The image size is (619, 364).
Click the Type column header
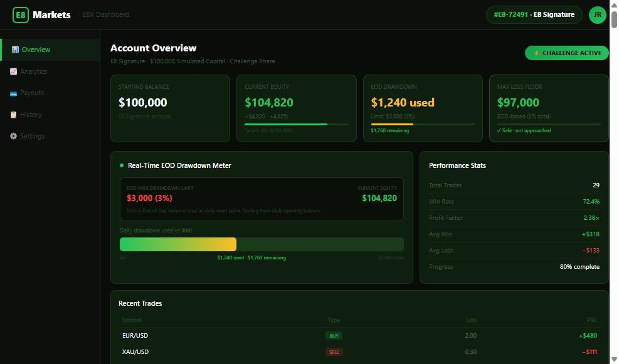click(334, 320)
